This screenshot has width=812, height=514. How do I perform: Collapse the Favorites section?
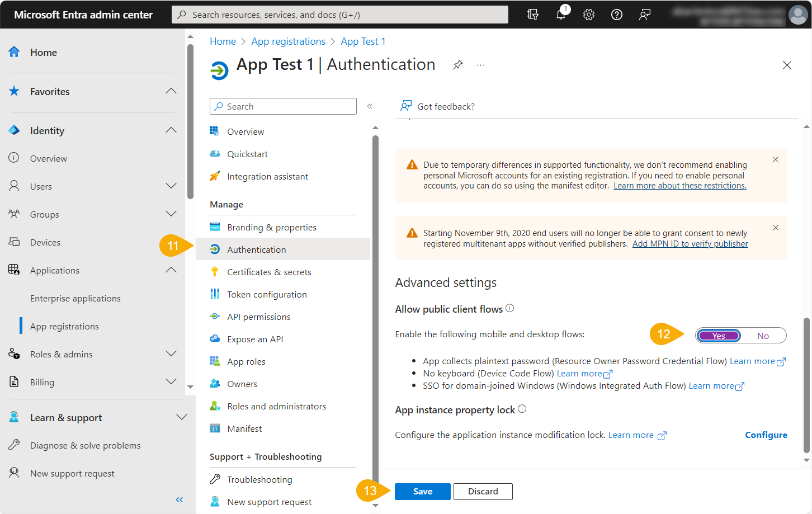[x=171, y=91]
